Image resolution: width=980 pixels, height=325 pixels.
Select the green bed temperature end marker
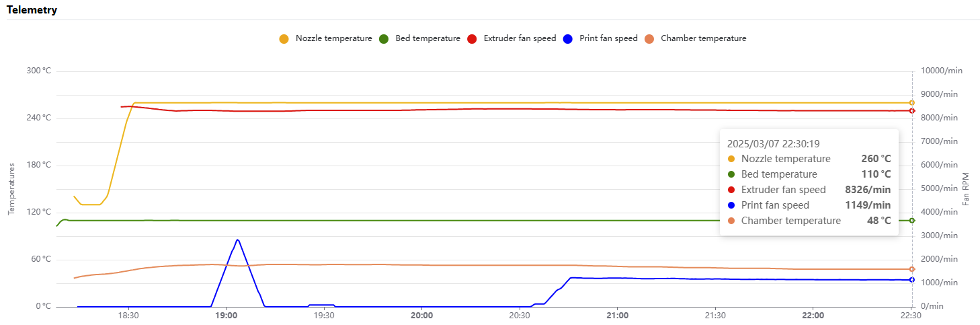(x=912, y=220)
